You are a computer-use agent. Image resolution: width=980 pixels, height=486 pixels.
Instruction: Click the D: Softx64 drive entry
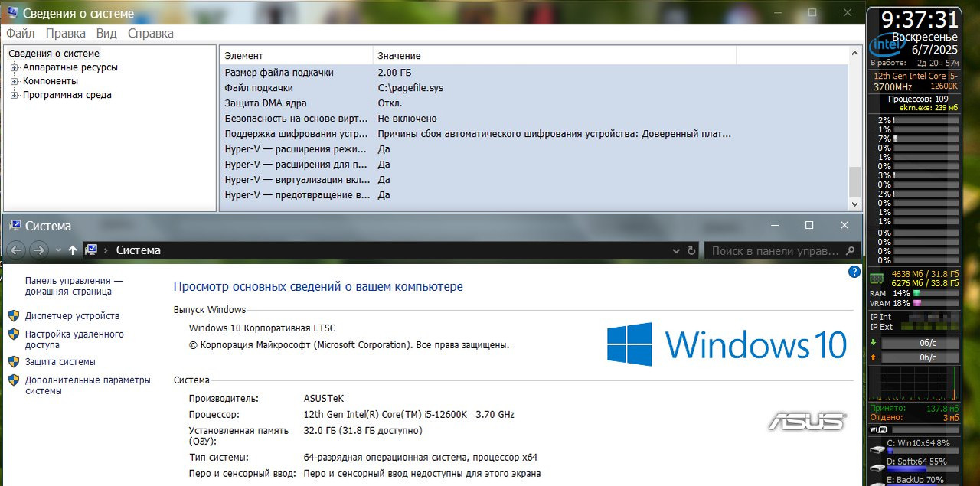(914, 464)
